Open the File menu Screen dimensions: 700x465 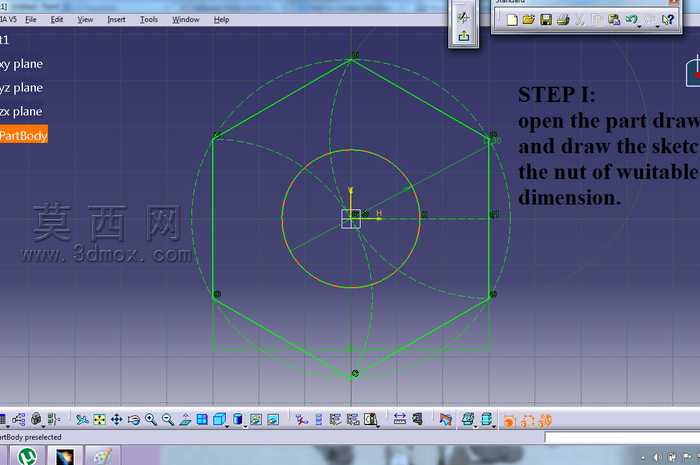tap(31, 20)
